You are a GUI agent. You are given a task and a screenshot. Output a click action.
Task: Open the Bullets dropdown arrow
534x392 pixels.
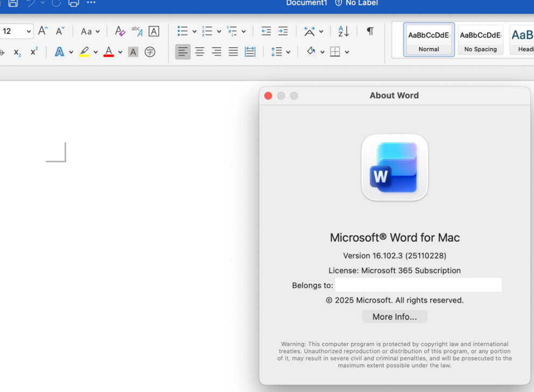194,32
